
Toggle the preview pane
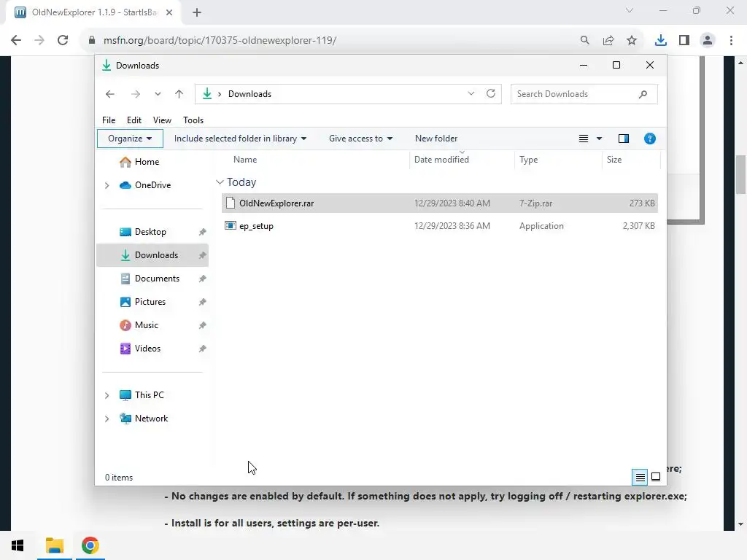624,139
